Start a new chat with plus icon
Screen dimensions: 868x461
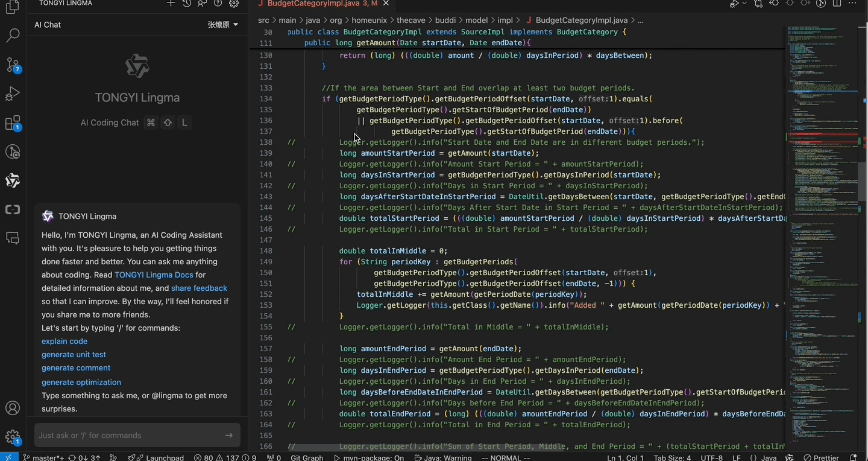click(x=171, y=4)
